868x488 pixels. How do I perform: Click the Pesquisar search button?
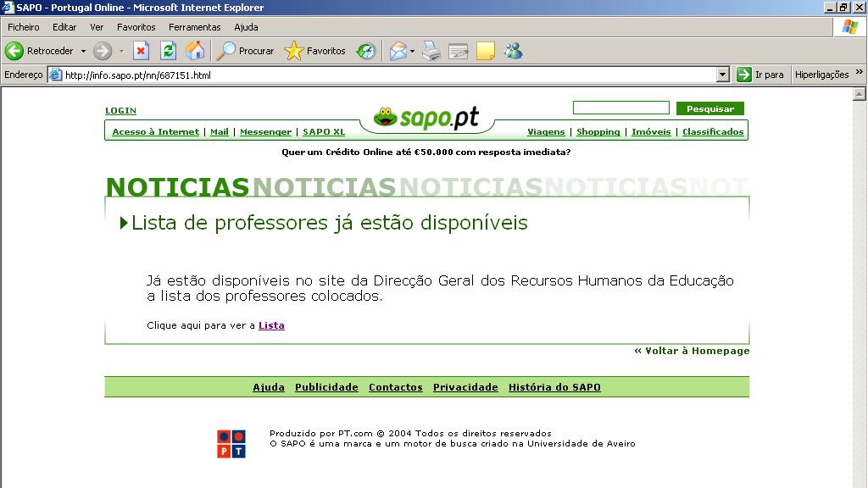tap(710, 108)
